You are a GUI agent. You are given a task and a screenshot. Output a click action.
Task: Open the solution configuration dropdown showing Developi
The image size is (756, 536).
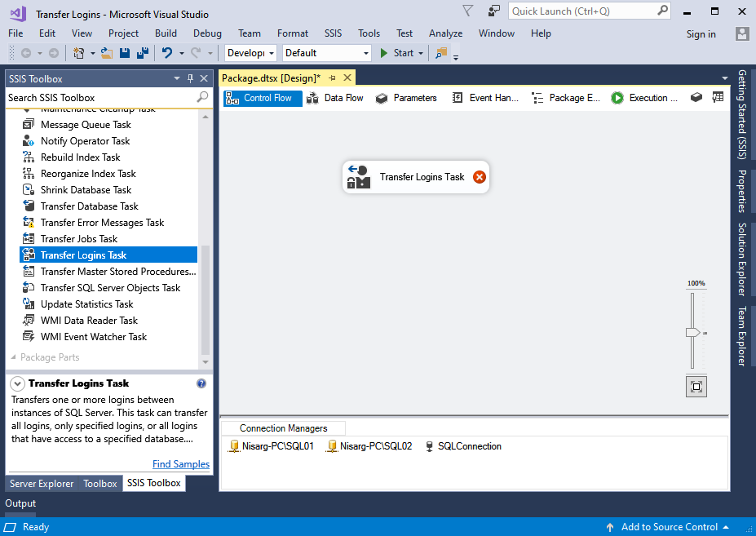pyautogui.click(x=250, y=53)
